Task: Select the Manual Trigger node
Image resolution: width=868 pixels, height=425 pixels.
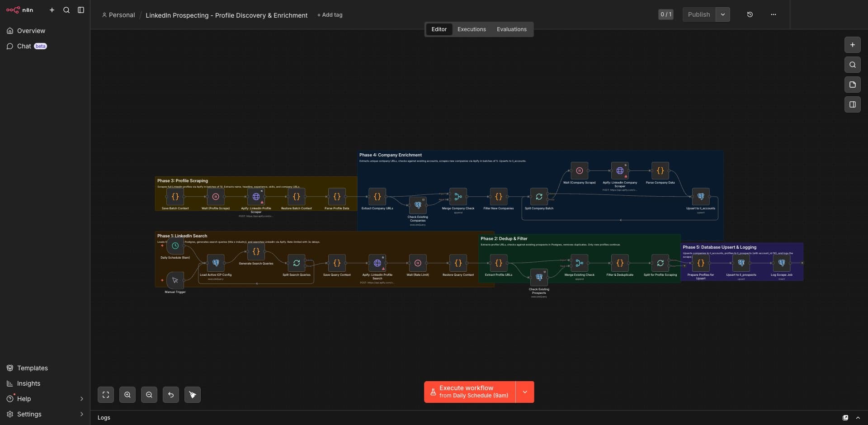Action: tap(175, 280)
